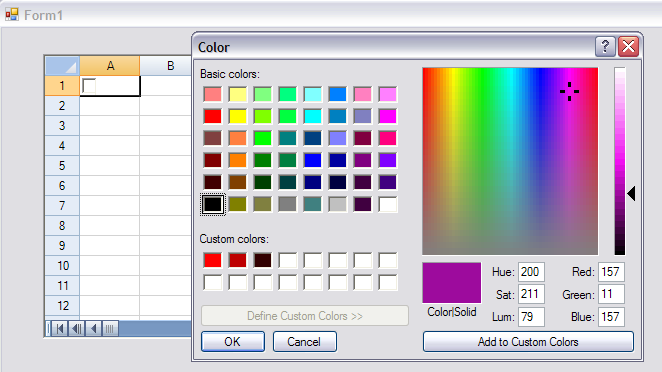Pick the pure blue basic color swatch
This screenshot has width=662, height=372.
tap(312, 160)
